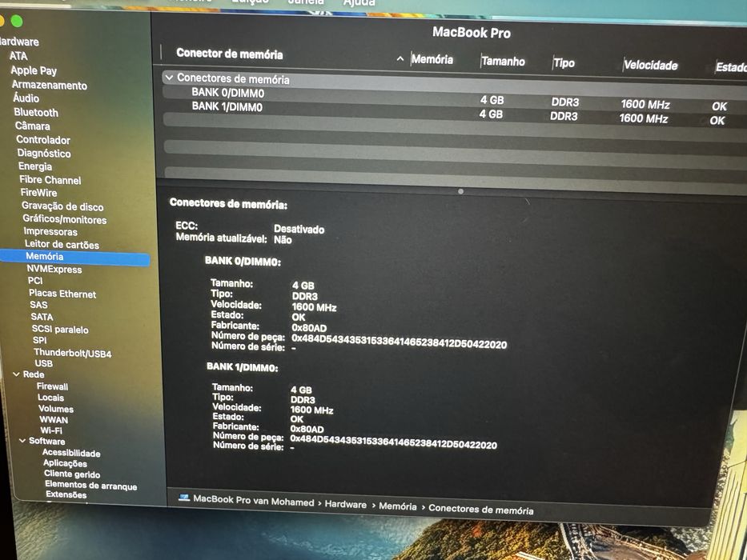This screenshot has width=747, height=560.
Task: Select FireWire in the sidebar
Action: click(x=39, y=193)
